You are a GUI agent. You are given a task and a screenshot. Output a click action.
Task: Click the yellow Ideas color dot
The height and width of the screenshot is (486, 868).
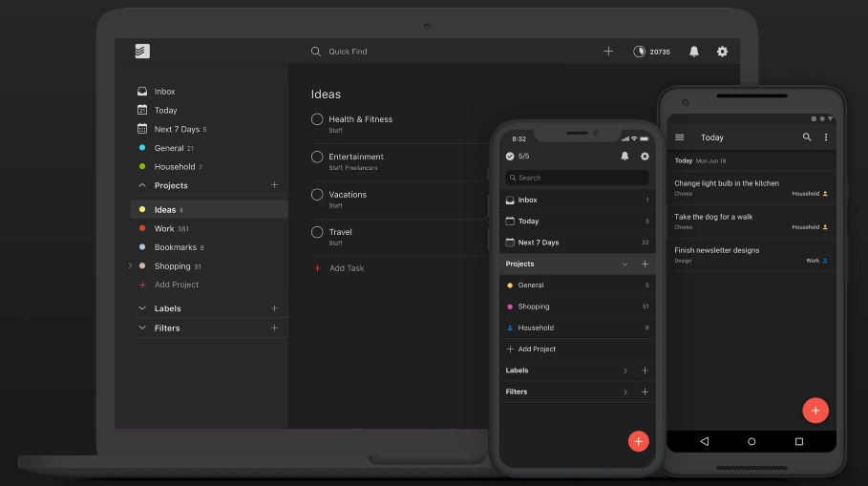coord(142,209)
